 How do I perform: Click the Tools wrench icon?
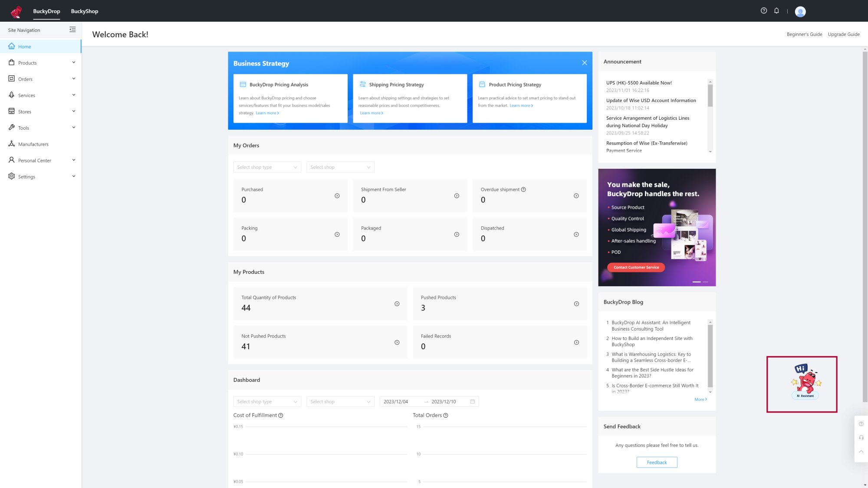pyautogui.click(x=12, y=128)
